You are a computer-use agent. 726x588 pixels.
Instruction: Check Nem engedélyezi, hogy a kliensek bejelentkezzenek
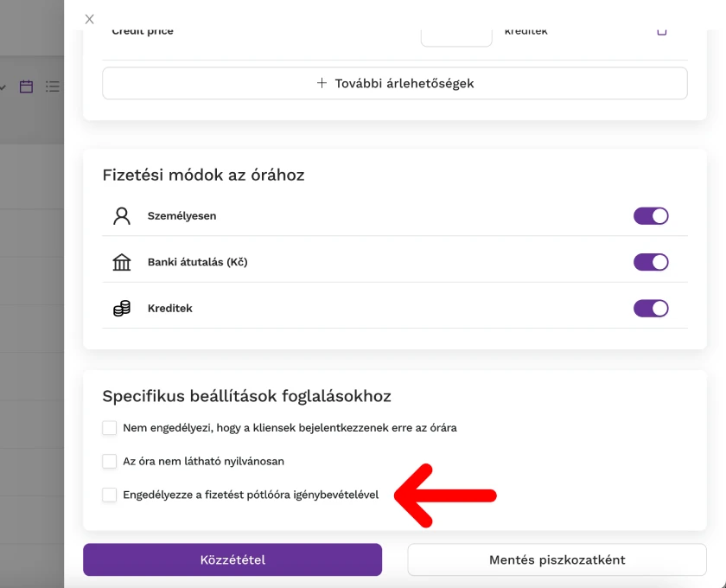tap(109, 428)
